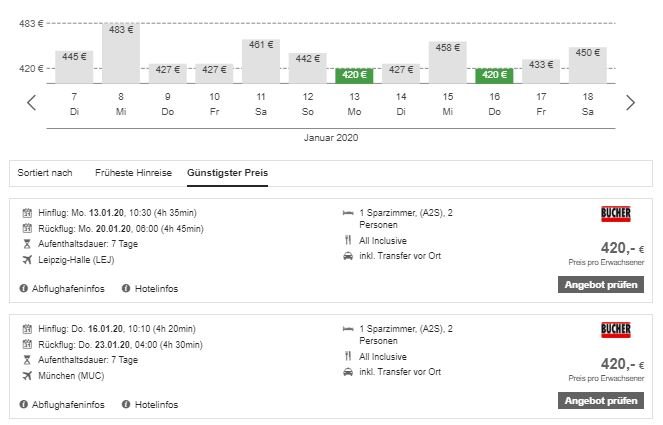Screen dimensions: 663x425
Task: Select the green 420 € bar for Monday 13
Action: click(354, 75)
